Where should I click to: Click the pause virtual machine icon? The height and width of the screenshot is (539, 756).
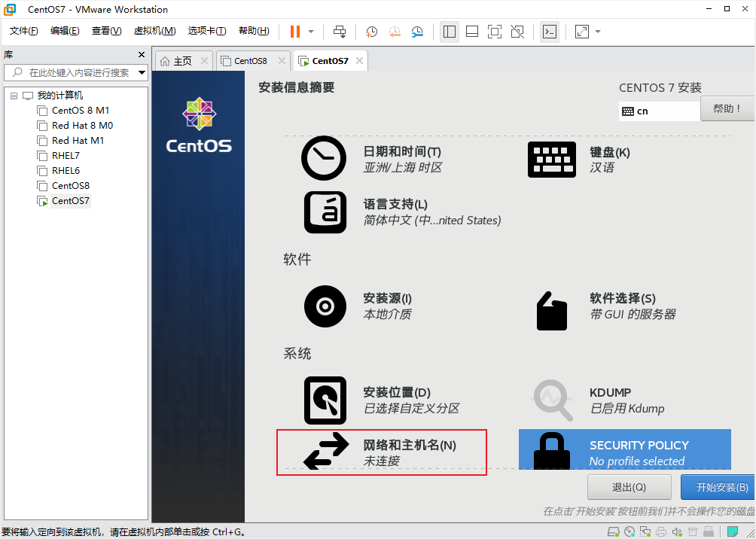294,32
